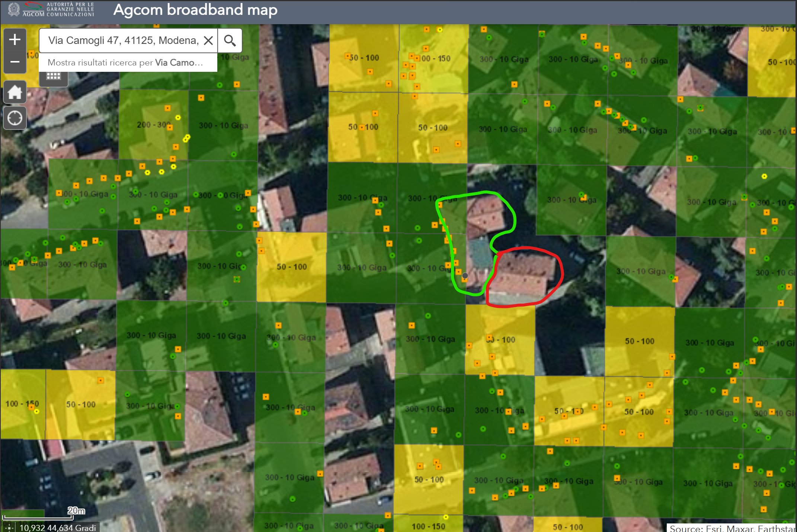Image resolution: width=797 pixels, height=532 pixels.
Task: Activate the My Location crosshair icon
Action: coord(15,118)
